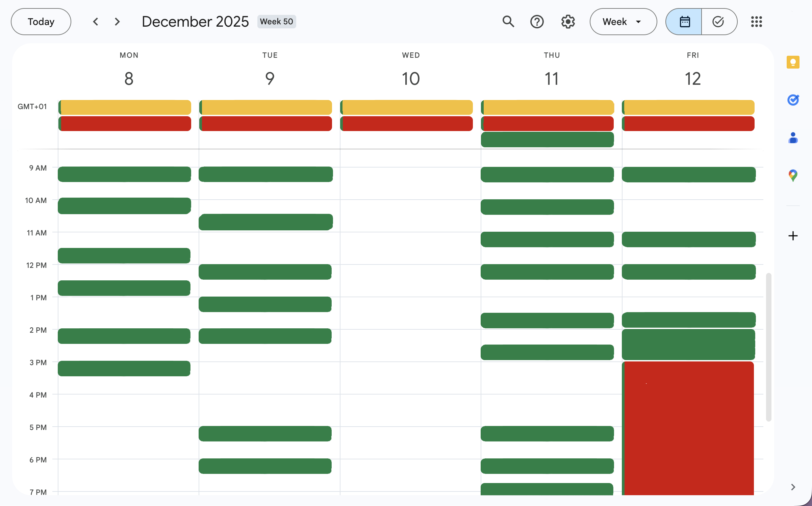
Task: Click the vertical calendar scrollbar
Action: pyautogui.click(x=768, y=346)
